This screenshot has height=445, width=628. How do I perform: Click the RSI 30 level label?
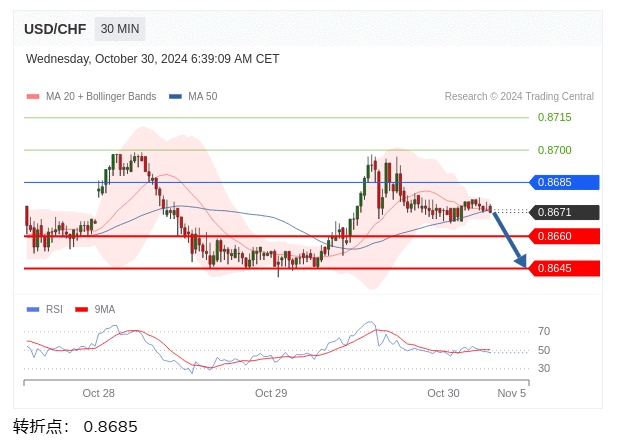pyautogui.click(x=544, y=368)
